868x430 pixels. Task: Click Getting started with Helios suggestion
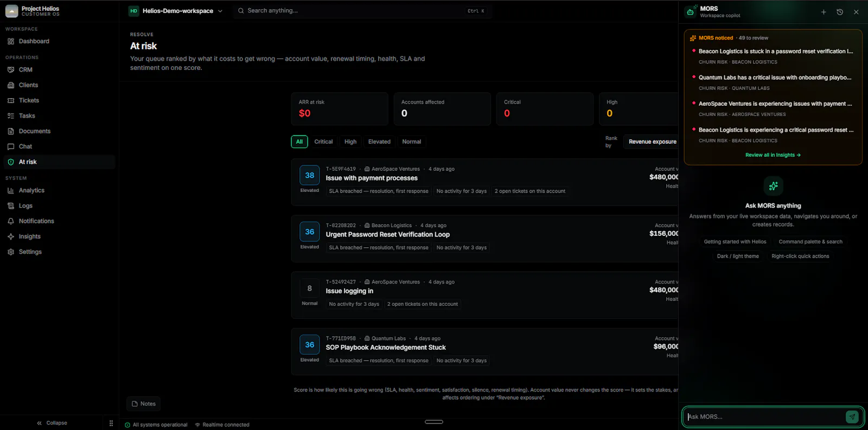pos(735,242)
